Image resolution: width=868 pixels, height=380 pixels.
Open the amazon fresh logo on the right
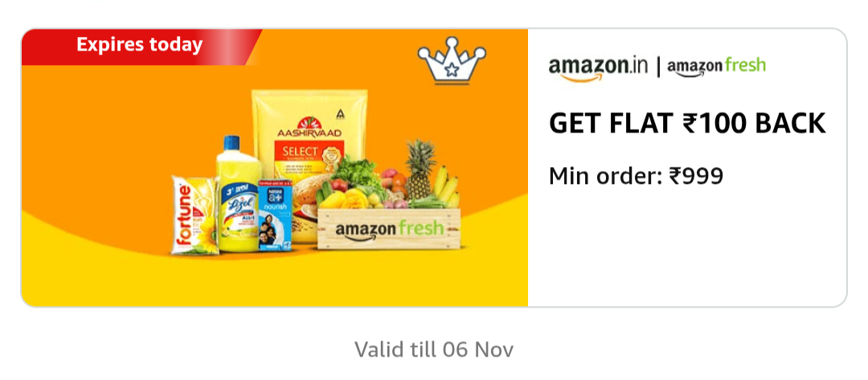(716, 67)
